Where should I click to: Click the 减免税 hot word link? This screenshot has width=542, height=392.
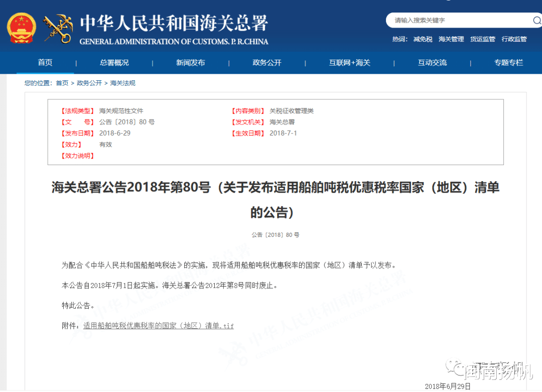pos(423,39)
